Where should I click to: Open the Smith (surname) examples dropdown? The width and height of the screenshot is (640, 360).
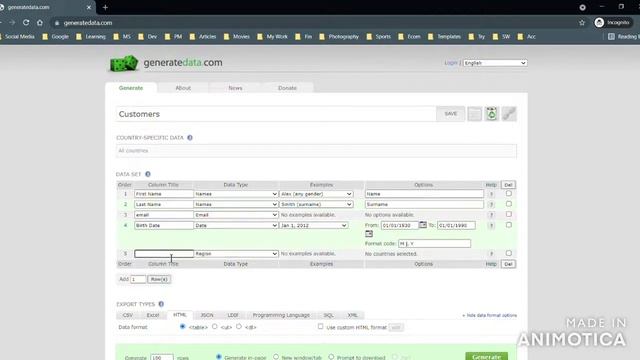316,204
